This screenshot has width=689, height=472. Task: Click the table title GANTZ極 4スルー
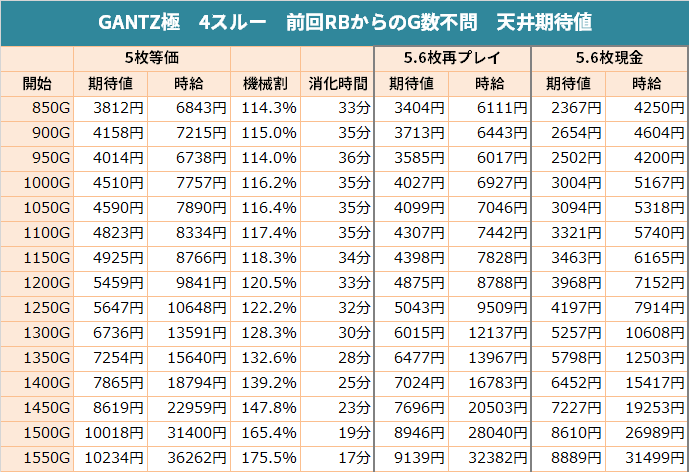182,22
